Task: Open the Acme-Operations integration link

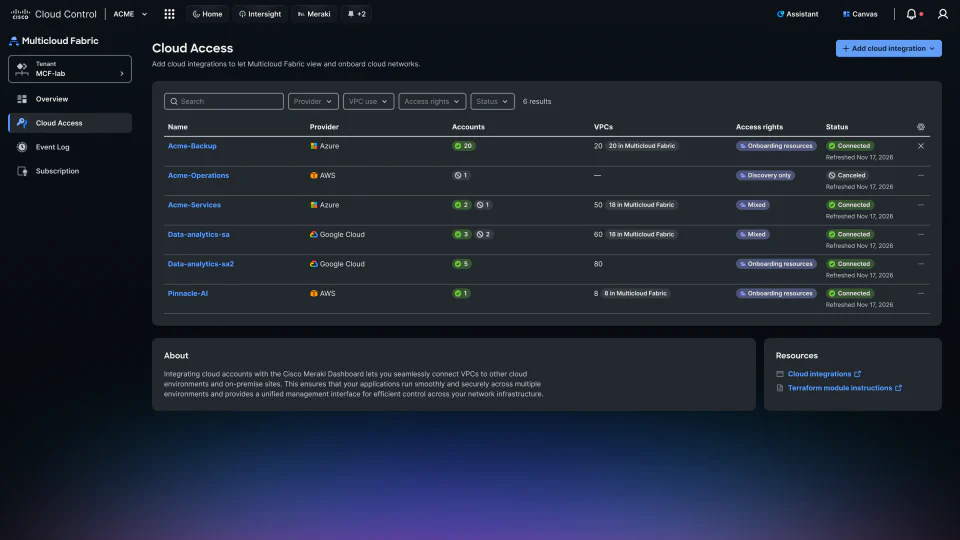Action: tap(198, 175)
